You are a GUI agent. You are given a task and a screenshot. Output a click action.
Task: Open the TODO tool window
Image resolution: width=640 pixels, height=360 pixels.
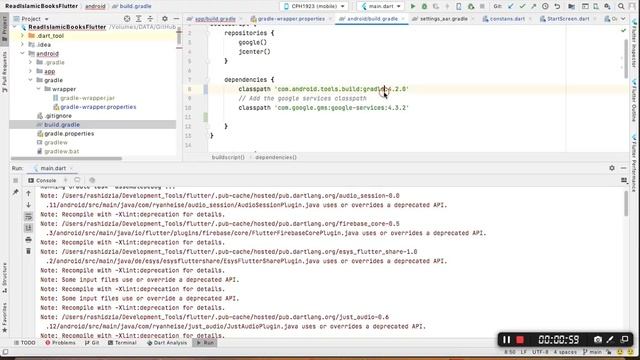pos(24,343)
